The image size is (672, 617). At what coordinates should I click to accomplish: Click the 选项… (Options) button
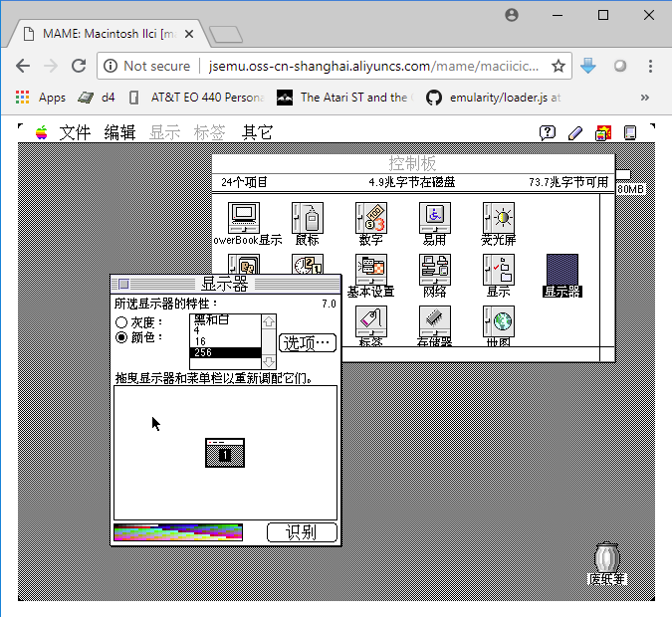coord(308,342)
